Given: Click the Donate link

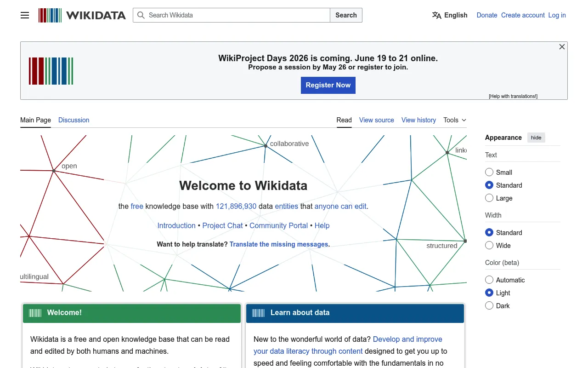Looking at the screenshot, I should pos(486,15).
